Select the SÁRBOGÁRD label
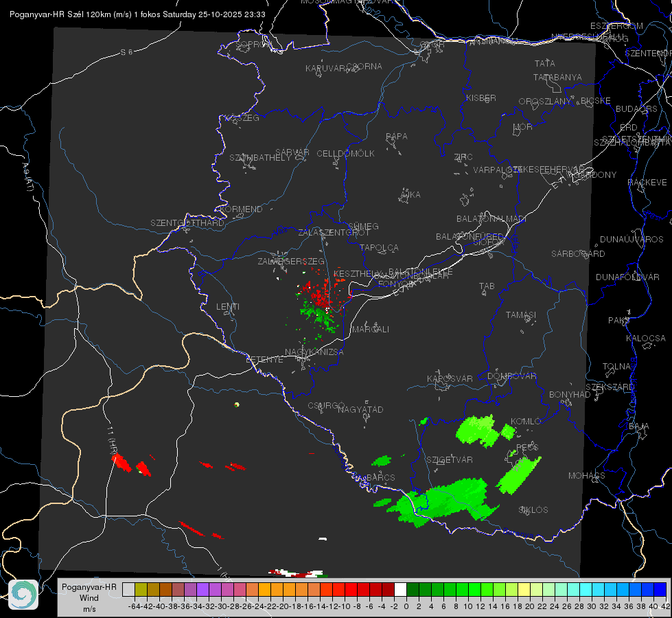The height and width of the screenshot is (618, 672). (x=578, y=254)
